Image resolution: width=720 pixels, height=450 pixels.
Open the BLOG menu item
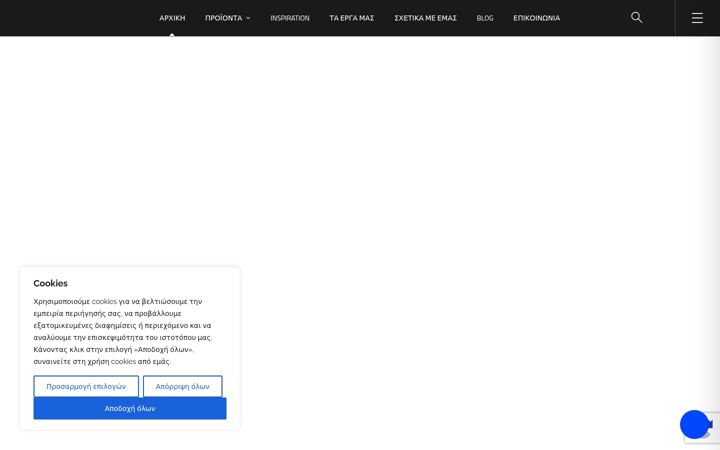coord(485,18)
